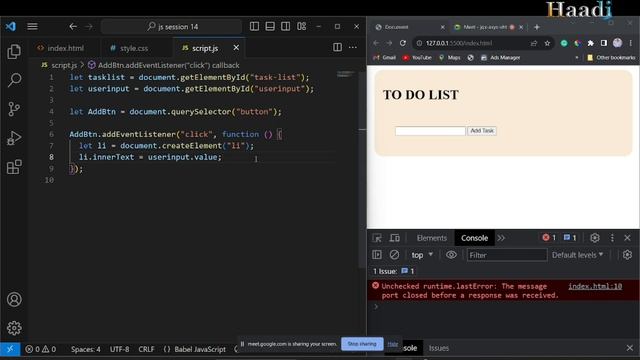Open the Search view in activity bar
Viewport: 640px width, 360px height.
[14, 80]
